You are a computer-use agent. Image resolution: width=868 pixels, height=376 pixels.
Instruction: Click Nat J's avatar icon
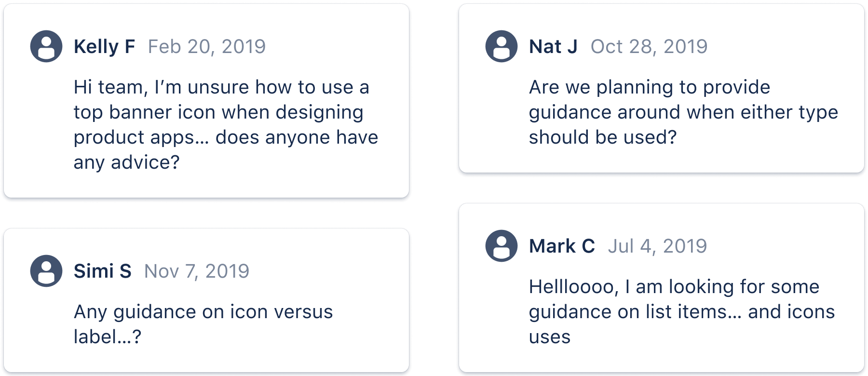[502, 46]
